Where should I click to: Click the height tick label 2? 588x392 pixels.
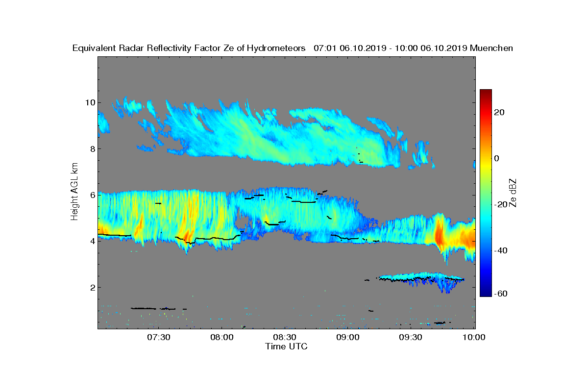(92, 287)
